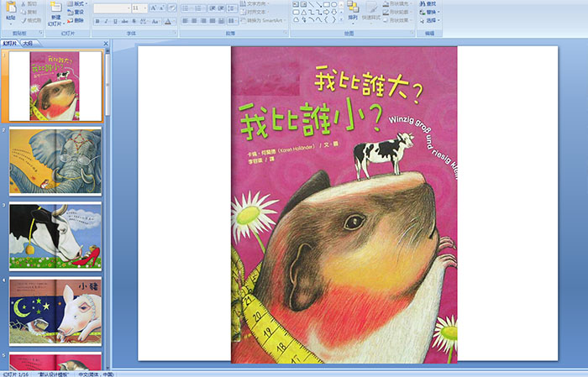588x377 pixels.
Task: Increase font size with the grow font icon
Action: tap(153, 8)
